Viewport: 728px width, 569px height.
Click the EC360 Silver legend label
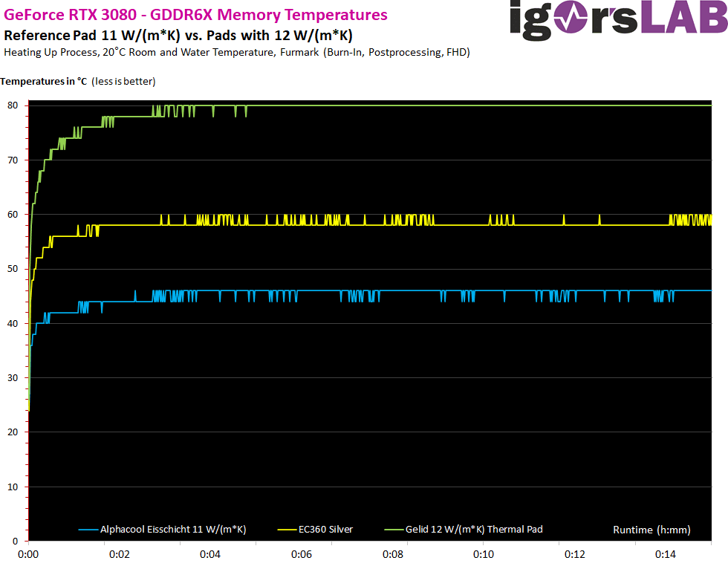coord(325,529)
